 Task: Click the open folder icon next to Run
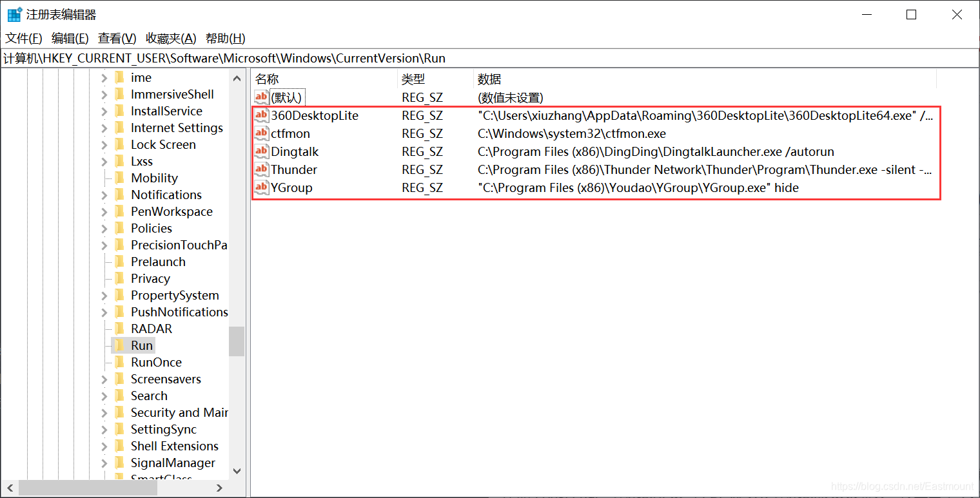[119, 346]
